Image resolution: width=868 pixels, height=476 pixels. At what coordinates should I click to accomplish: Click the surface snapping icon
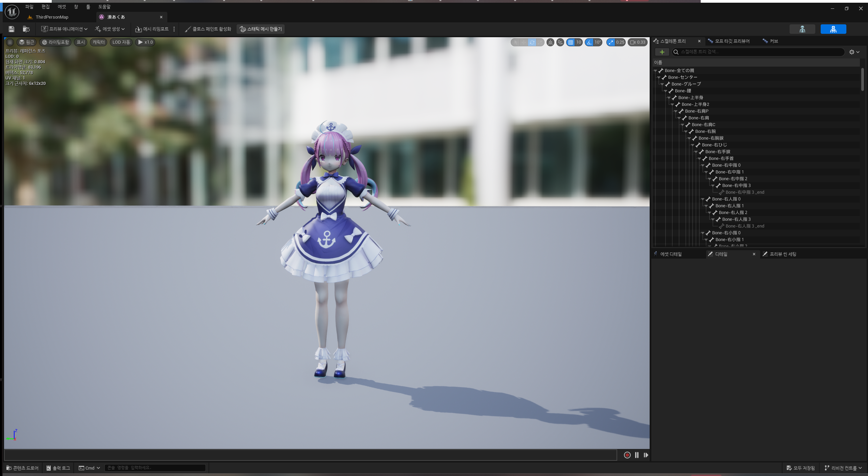[x=560, y=42]
